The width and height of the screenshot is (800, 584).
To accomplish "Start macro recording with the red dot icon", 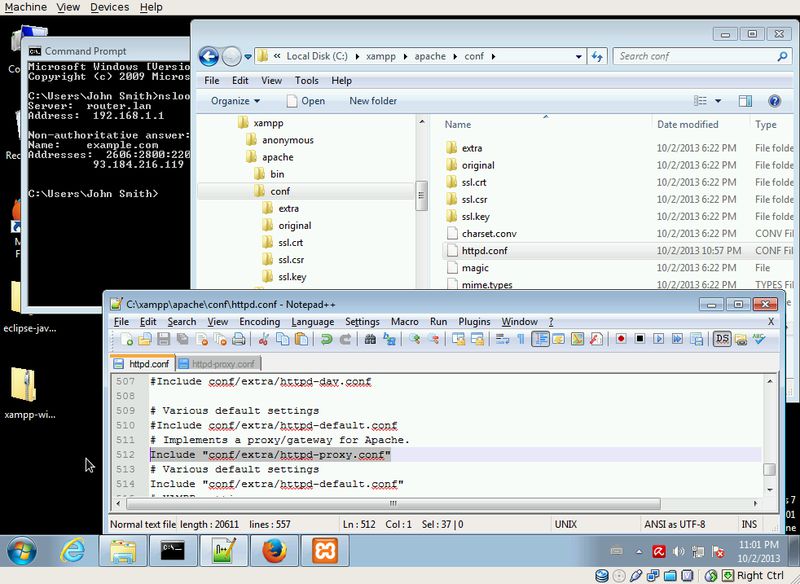I will pyautogui.click(x=621, y=340).
